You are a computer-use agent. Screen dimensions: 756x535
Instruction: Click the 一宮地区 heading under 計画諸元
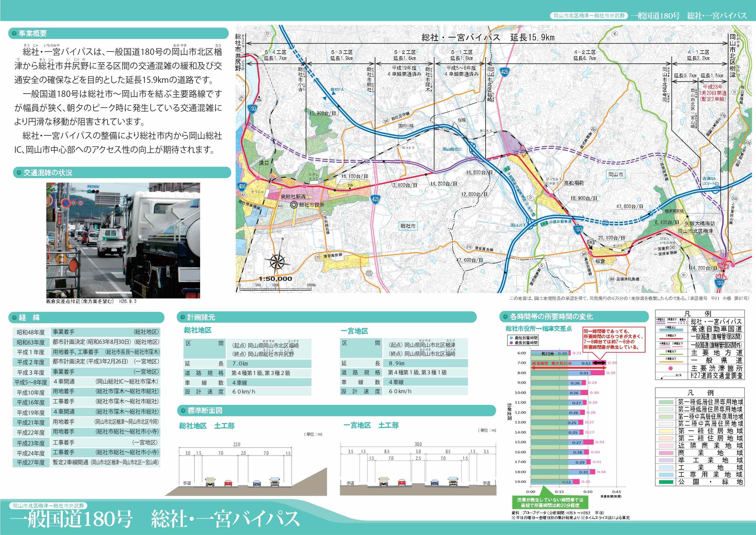click(x=354, y=331)
